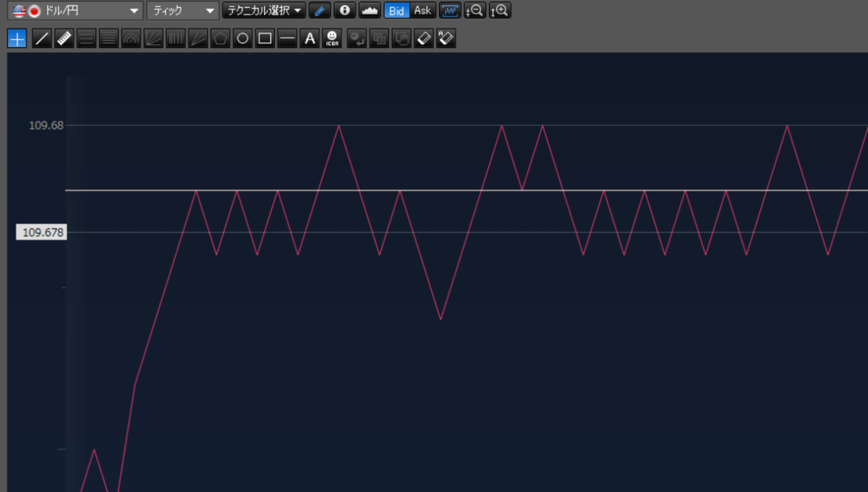Select the text annotation 'A' tool

point(310,38)
